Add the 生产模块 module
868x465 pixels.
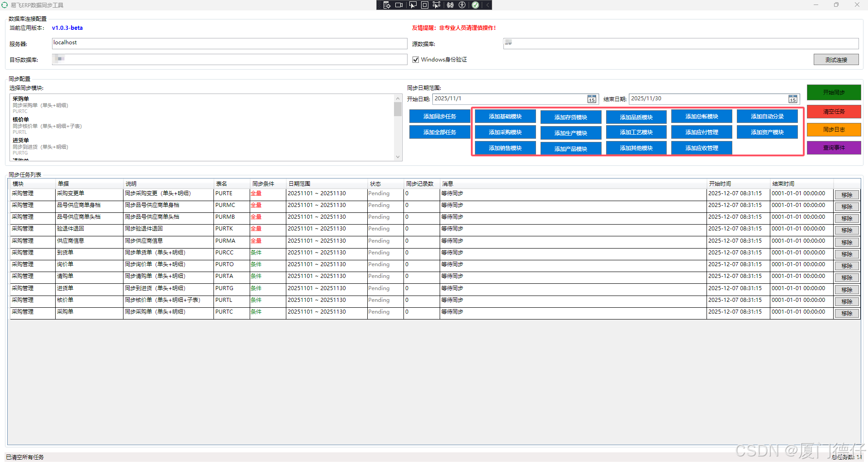[571, 133]
